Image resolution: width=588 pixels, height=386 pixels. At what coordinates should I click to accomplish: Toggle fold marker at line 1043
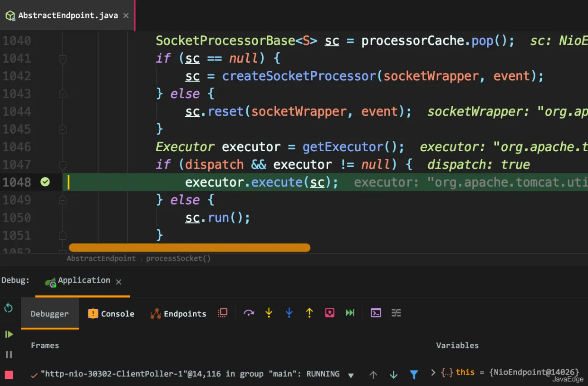[63, 94]
